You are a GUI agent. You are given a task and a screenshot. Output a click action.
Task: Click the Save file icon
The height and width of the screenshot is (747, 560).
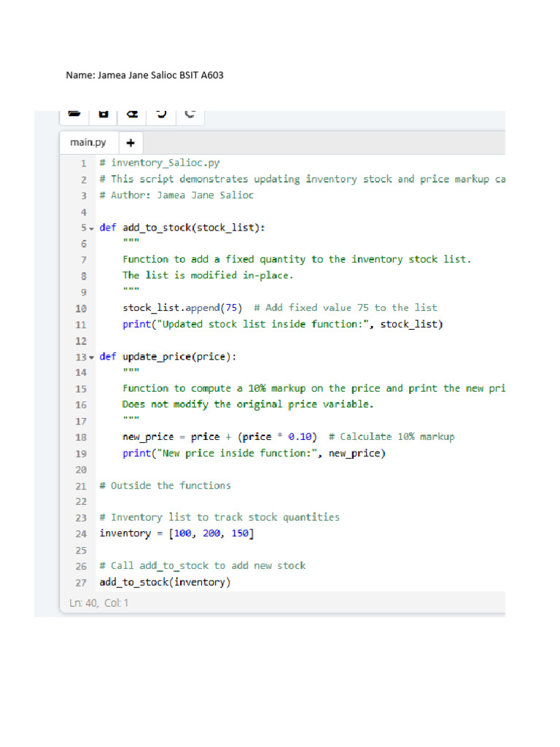[x=104, y=114]
